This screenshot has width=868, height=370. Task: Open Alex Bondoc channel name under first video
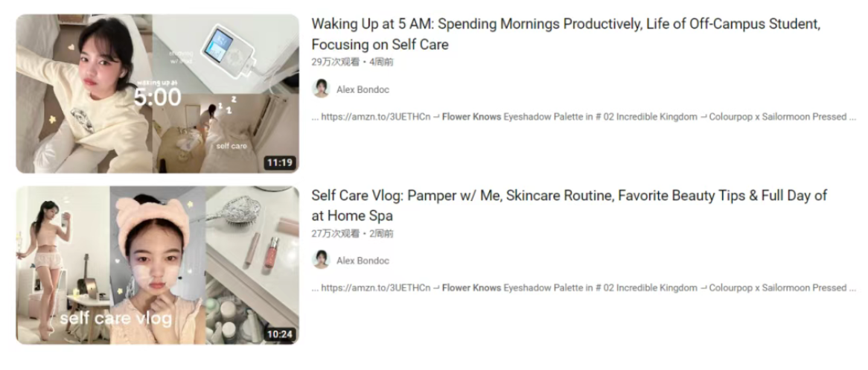click(363, 89)
